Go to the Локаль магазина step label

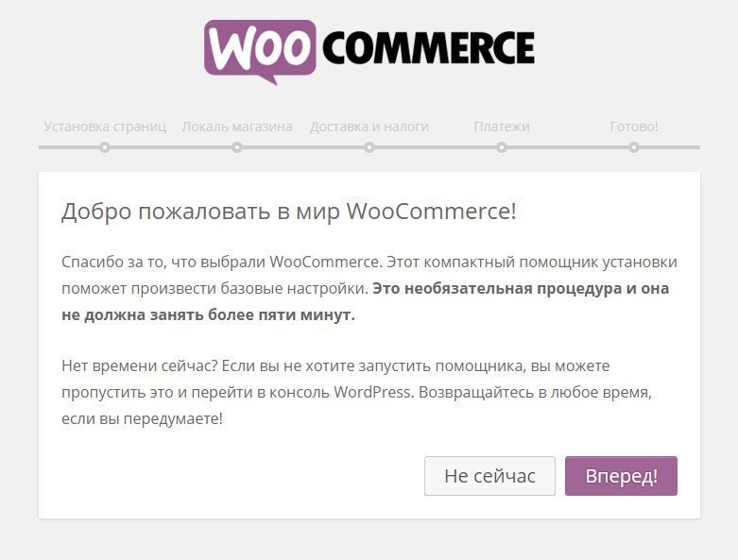237,127
